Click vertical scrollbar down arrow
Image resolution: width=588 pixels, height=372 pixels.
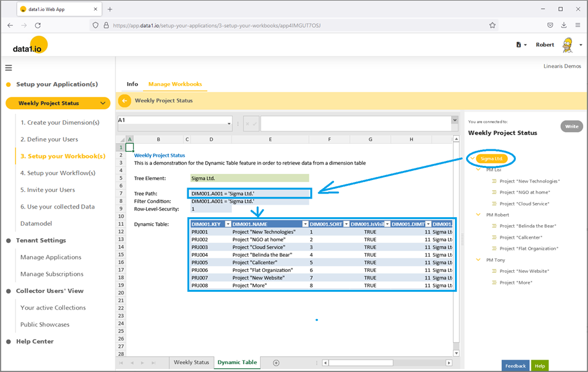click(x=456, y=353)
